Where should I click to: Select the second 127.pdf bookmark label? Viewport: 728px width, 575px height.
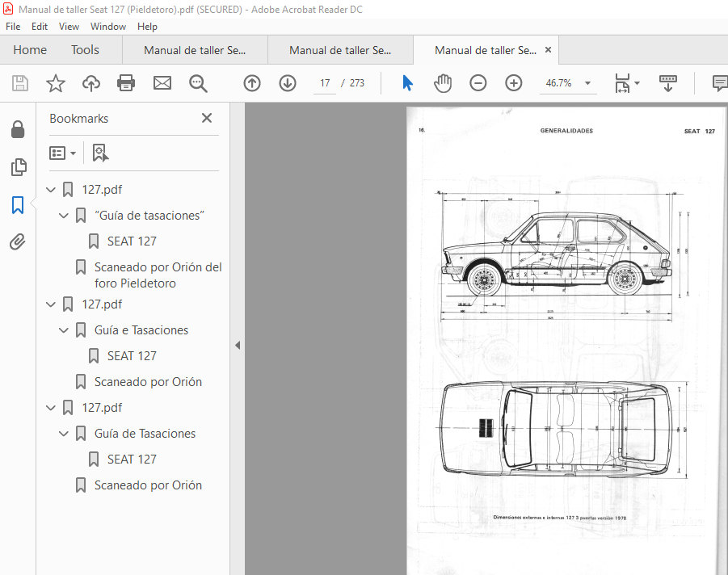pyautogui.click(x=102, y=304)
